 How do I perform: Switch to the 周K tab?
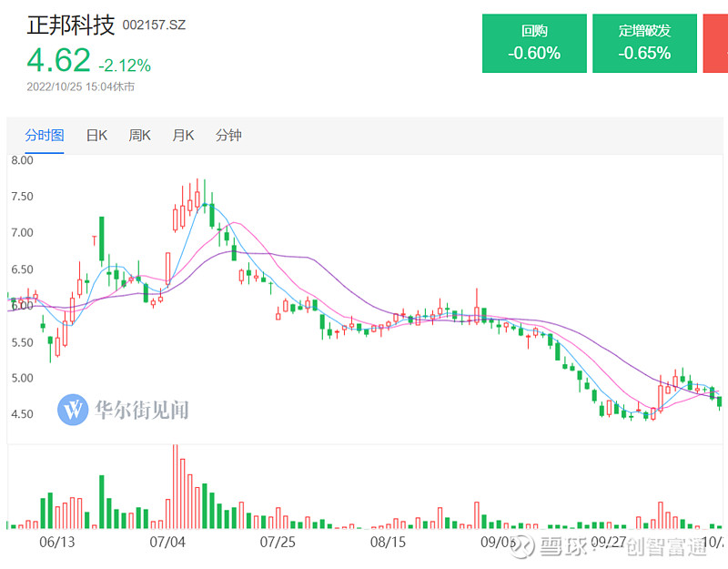pyautogui.click(x=137, y=135)
